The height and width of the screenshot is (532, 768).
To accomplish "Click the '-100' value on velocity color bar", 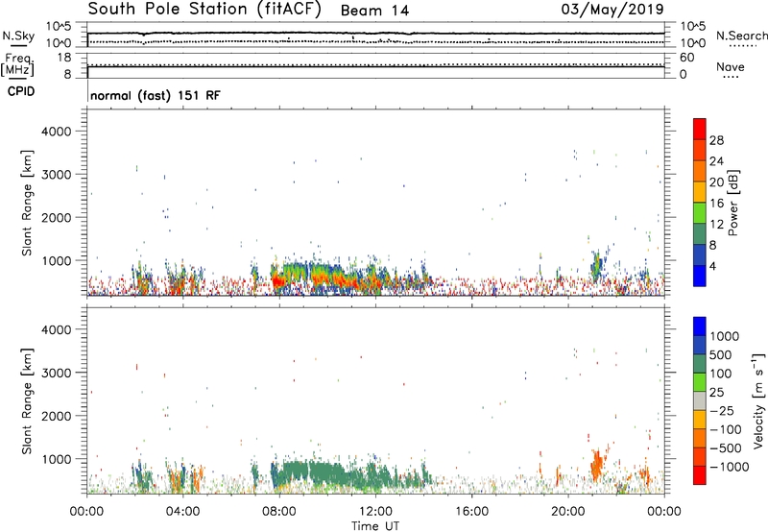I will click(726, 429).
